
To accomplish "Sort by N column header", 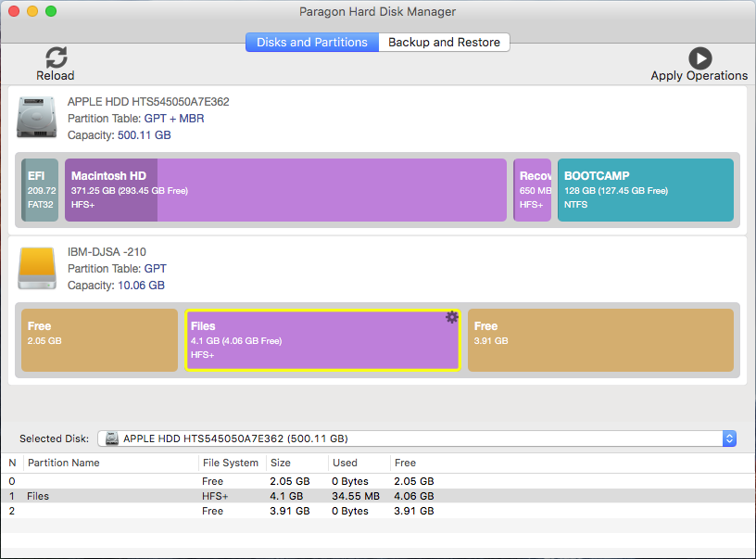I will point(13,463).
